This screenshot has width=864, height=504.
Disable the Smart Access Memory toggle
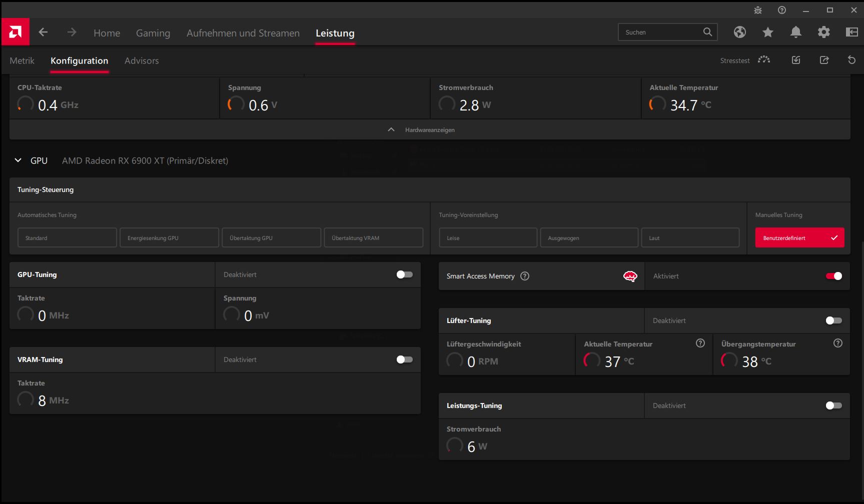tap(834, 276)
